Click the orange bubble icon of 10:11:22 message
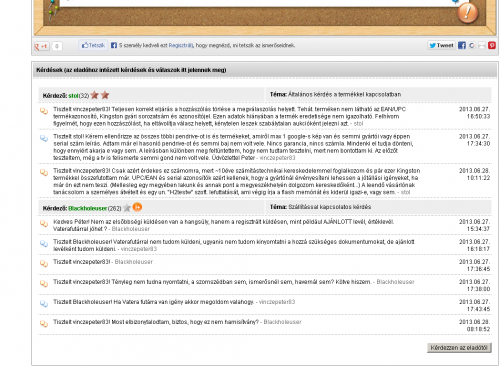The image size is (500, 366). click(44, 172)
